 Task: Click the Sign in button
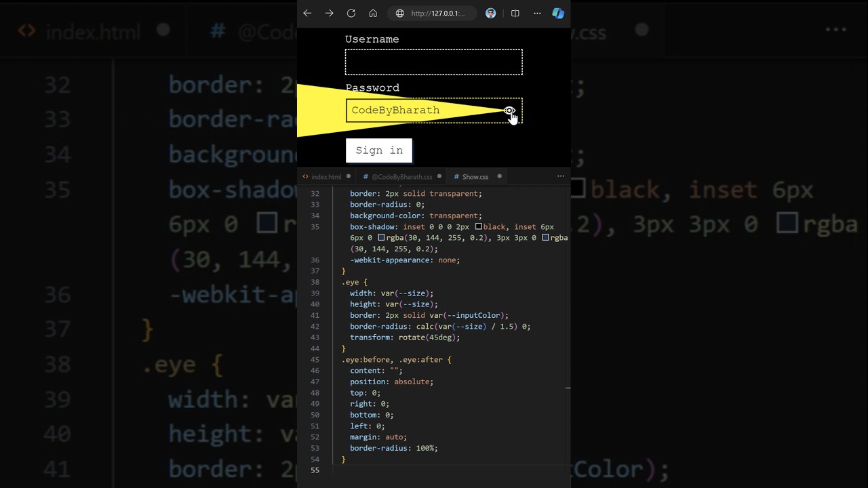[379, 150]
